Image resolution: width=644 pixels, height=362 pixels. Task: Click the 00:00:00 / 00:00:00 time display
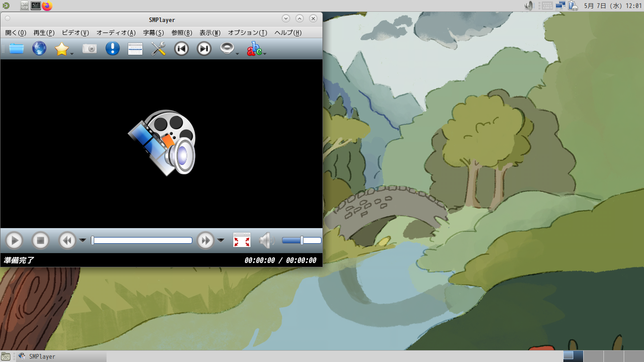281,260
